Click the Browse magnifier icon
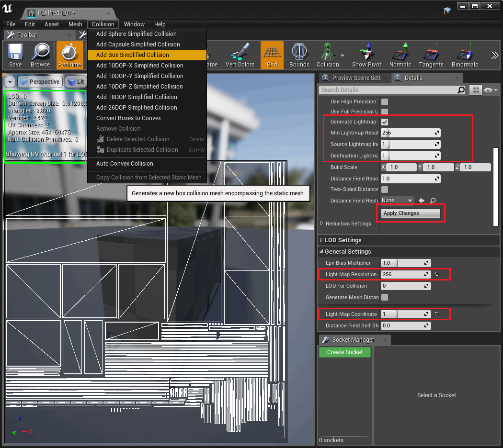503x448 pixels. [40, 55]
